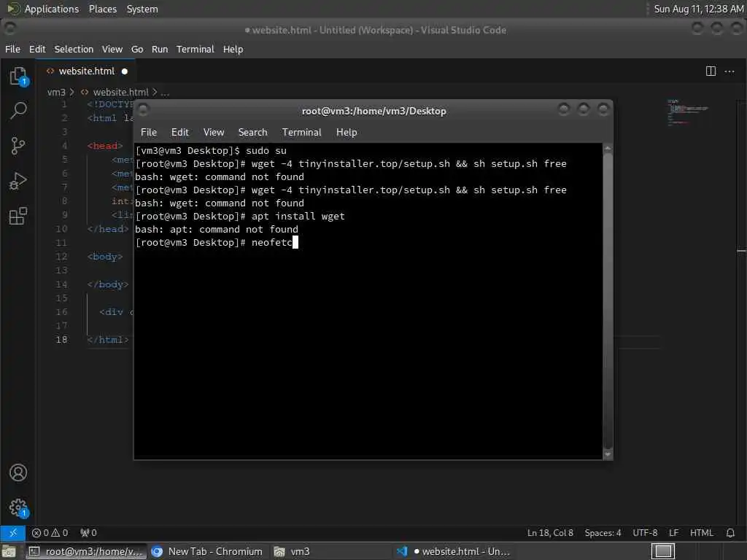The image size is (747, 560).
Task: Open the Explorer view in VS Code
Action: point(18,76)
